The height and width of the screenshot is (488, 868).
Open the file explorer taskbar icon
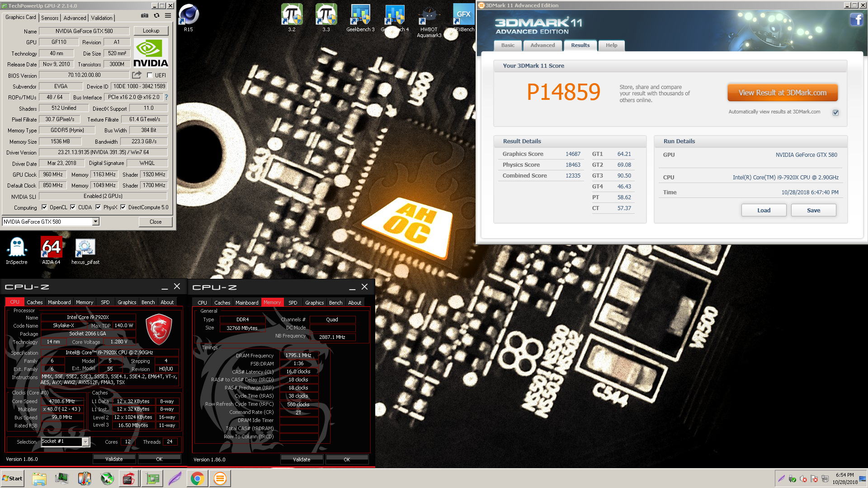click(x=39, y=479)
